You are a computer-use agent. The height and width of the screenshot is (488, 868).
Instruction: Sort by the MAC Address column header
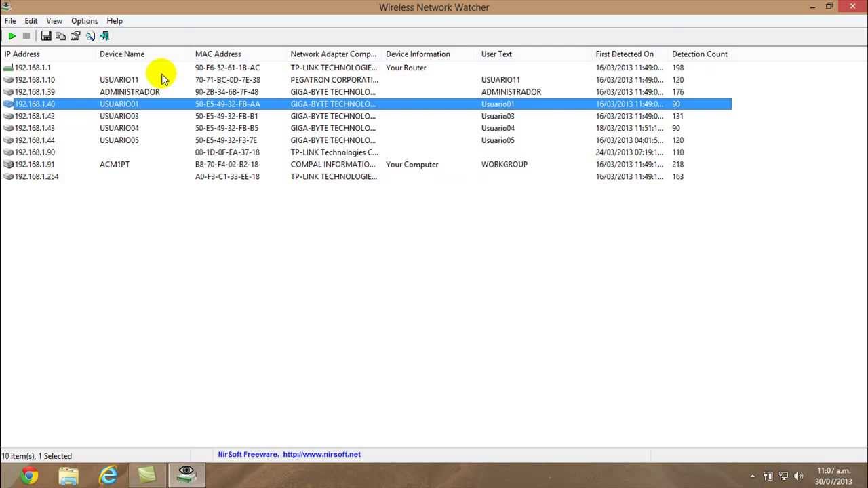[239, 54]
